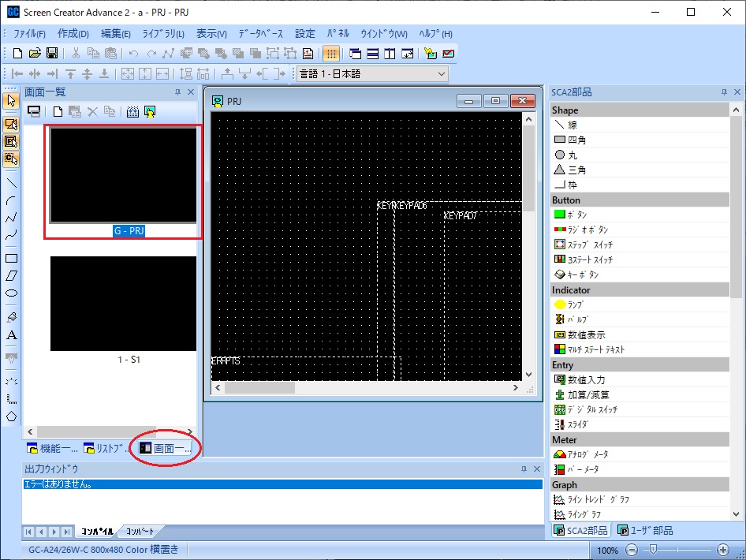Select the text 'A' tool
Image resolution: width=746 pixels, height=560 pixels.
pyautogui.click(x=11, y=335)
